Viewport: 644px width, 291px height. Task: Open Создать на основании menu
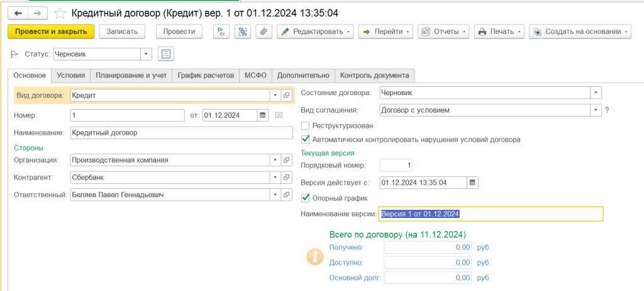tap(580, 31)
